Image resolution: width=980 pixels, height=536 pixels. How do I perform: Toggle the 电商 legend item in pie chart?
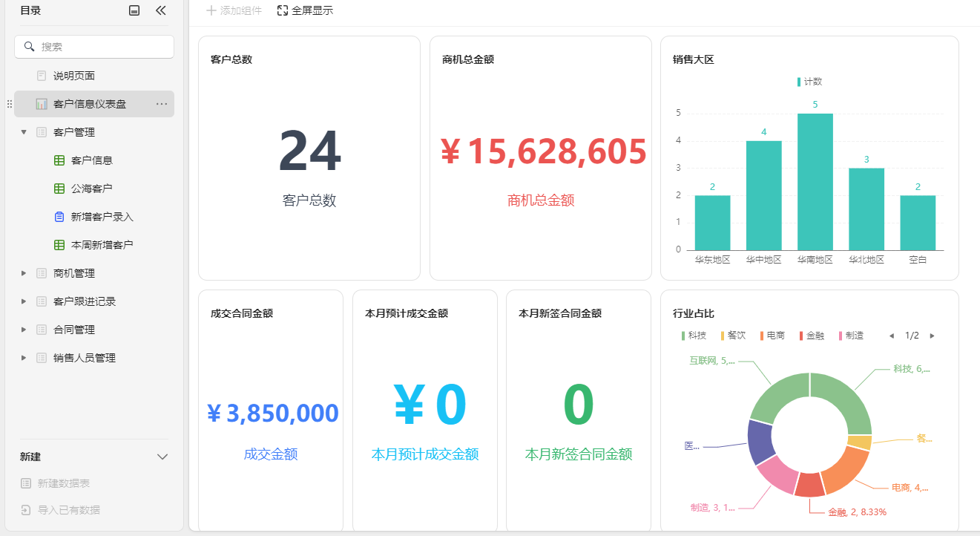click(x=772, y=336)
